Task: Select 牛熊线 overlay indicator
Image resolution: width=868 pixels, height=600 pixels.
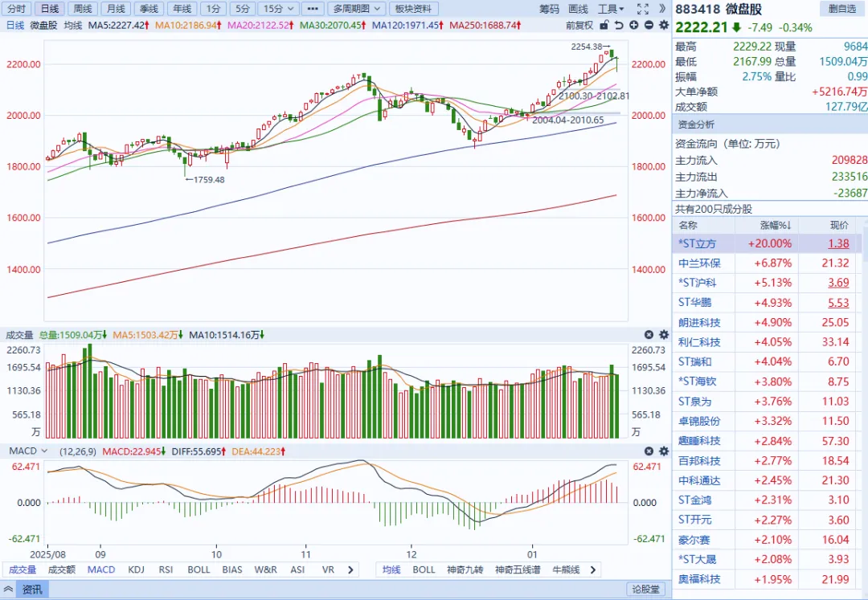Action: tap(566, 569)
